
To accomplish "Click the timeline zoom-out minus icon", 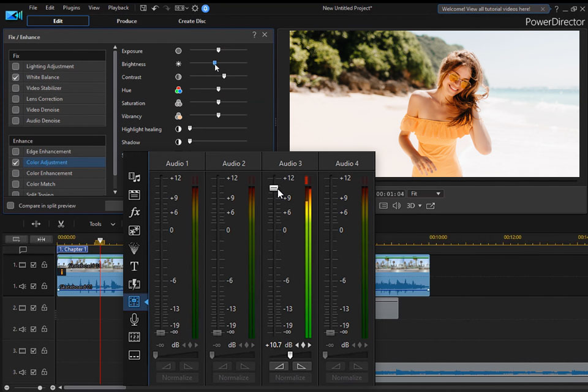I will click(6, 388).
